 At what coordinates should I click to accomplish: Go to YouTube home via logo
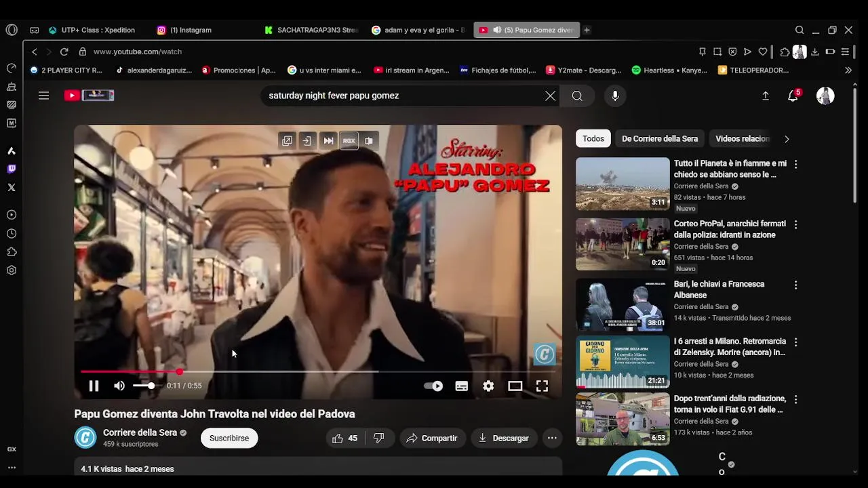click(x=89, y=96)
